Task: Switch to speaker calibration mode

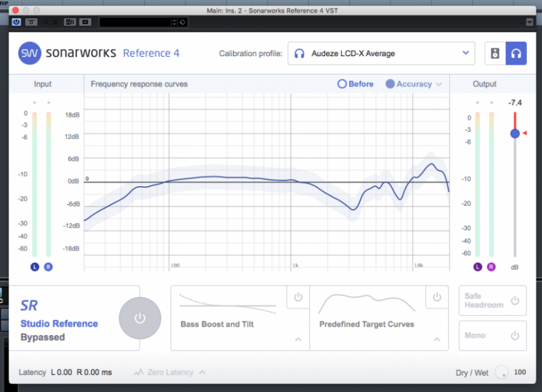Action: click(x=495, y=54)
